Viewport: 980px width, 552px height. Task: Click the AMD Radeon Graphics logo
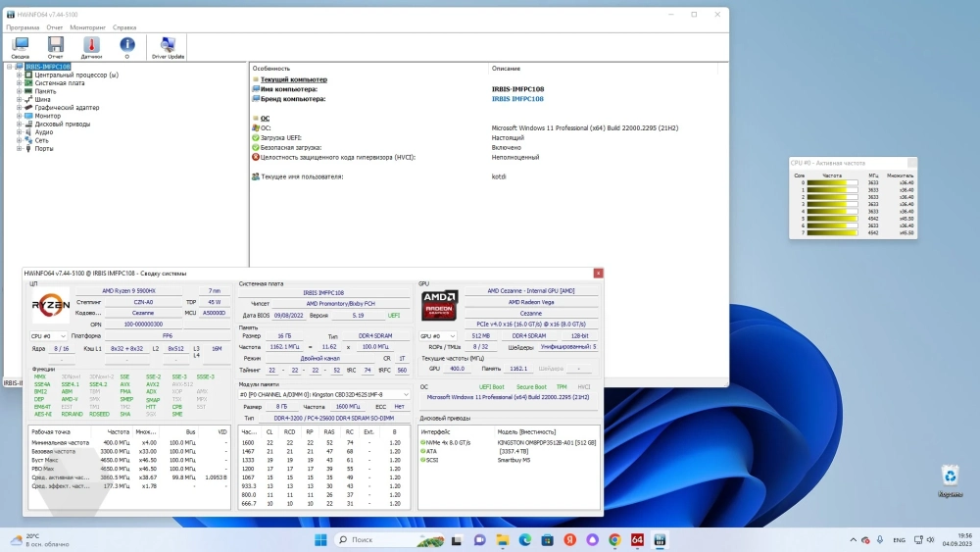coord(440,305)
